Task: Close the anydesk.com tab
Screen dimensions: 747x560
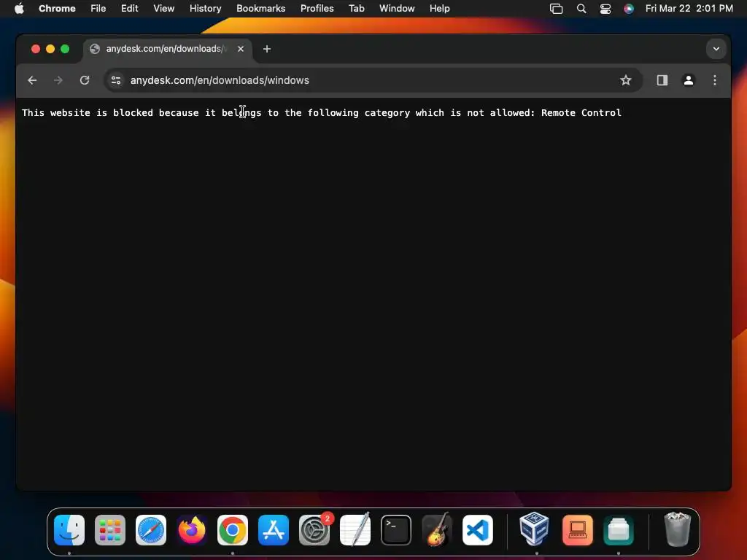Action: tap(241, 49)
